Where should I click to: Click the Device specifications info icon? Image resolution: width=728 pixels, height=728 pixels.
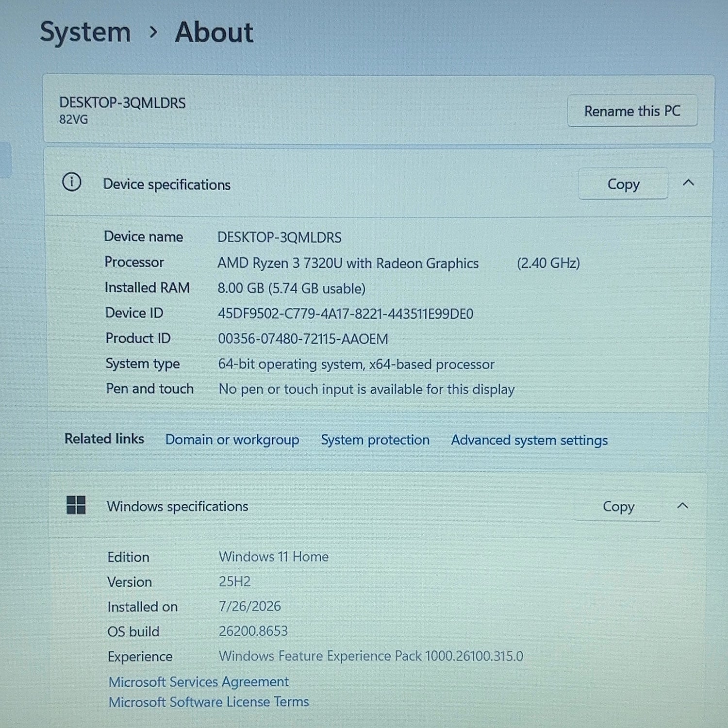coord(71,182)
